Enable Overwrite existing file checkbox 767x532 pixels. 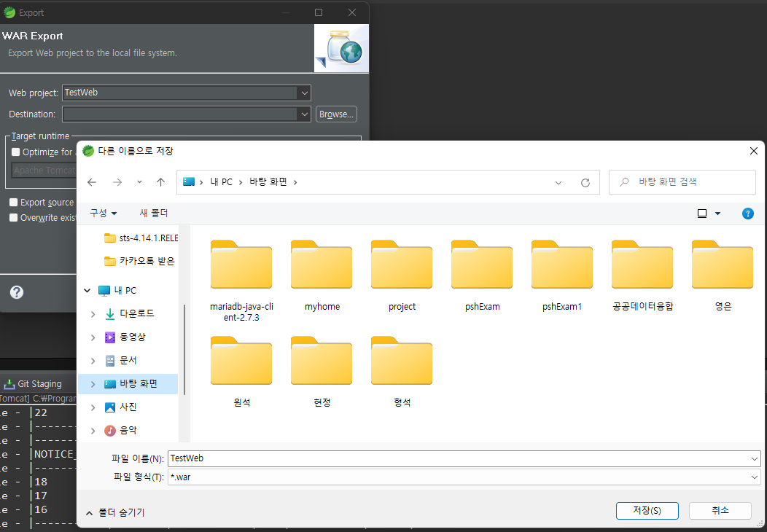pos(14,218)
